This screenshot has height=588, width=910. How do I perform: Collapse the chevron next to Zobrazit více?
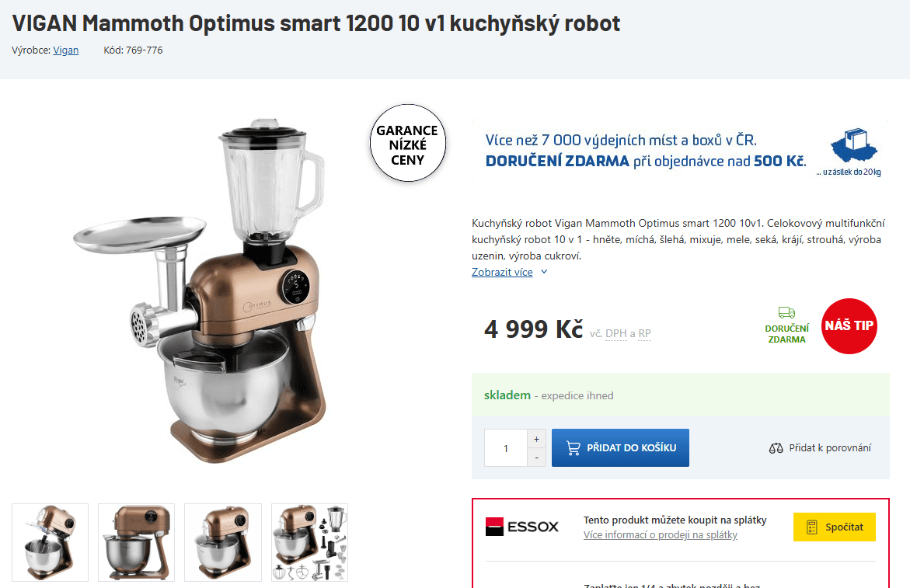coord(543,272)
